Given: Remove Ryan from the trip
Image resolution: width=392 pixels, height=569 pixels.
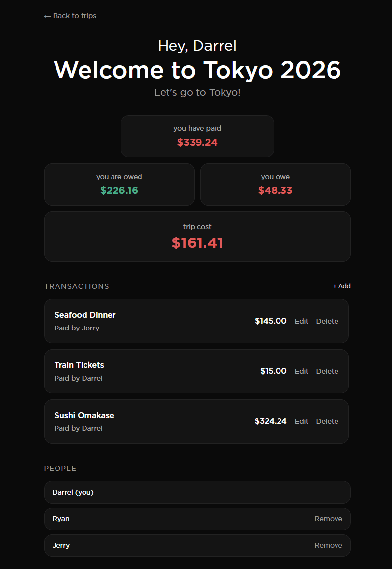Looking at the screenshot, I should click(328, 519).
